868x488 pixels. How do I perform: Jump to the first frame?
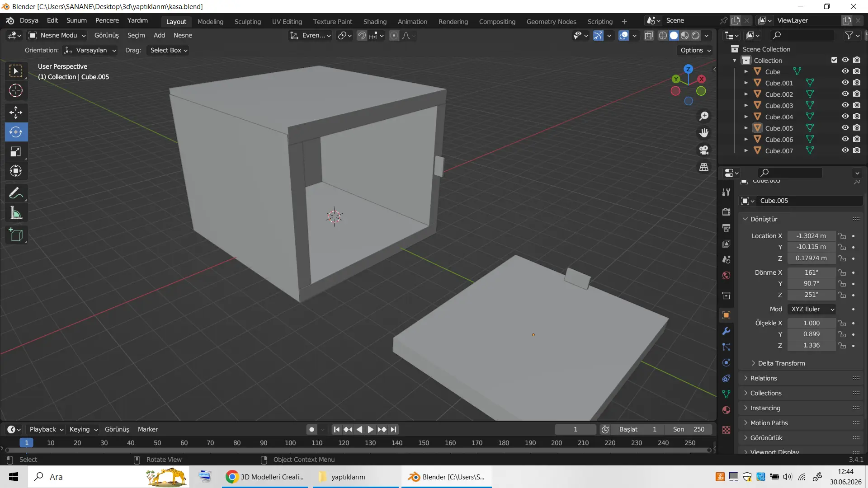pos(336,429)
